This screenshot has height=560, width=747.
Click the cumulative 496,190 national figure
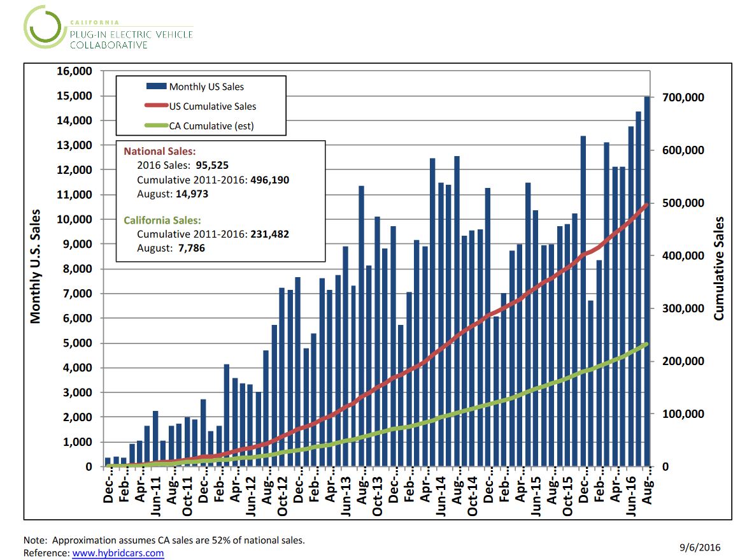pyautogui.click(x=268, y=180)
